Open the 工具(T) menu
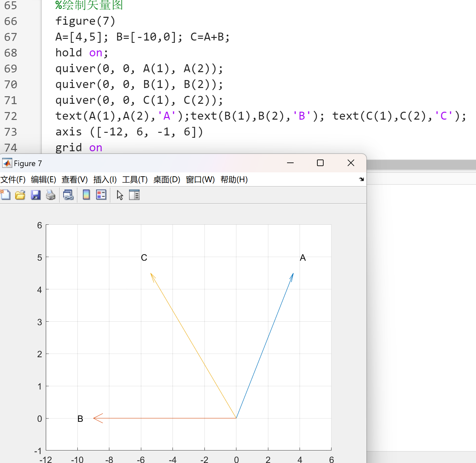Screen dimensions: 476x463 (x=135, y=180)
